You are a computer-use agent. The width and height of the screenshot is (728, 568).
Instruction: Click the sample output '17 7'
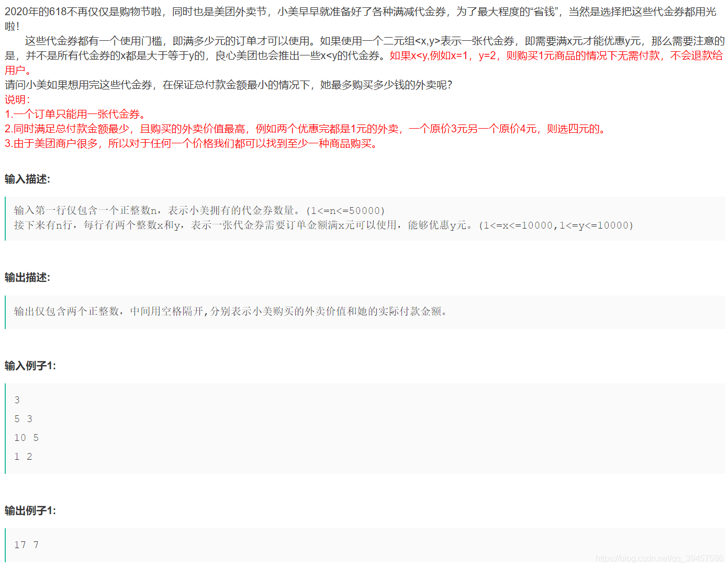coord(26,545)
